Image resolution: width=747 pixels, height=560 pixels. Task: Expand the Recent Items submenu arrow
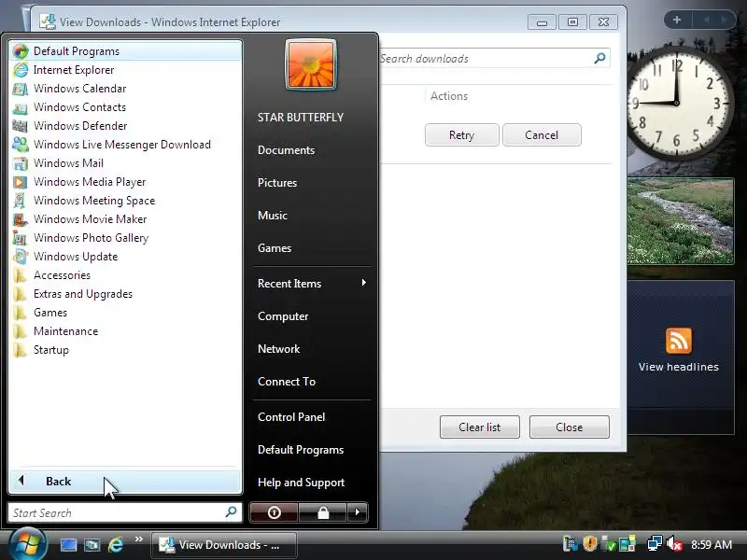[x=364, y=283]
